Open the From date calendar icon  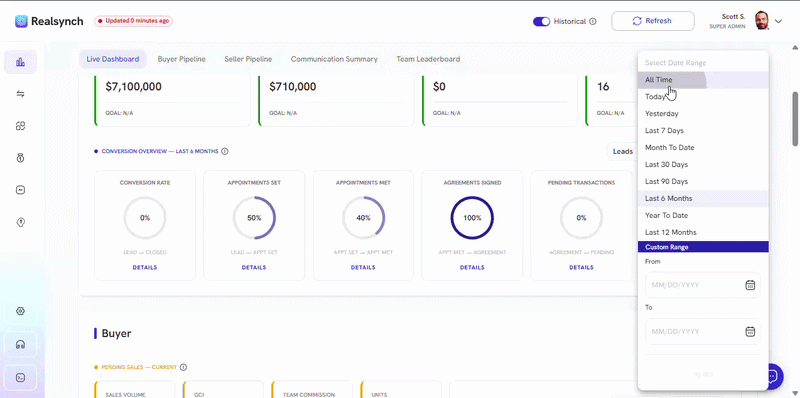pyautogui.click(x=750, y=285)
